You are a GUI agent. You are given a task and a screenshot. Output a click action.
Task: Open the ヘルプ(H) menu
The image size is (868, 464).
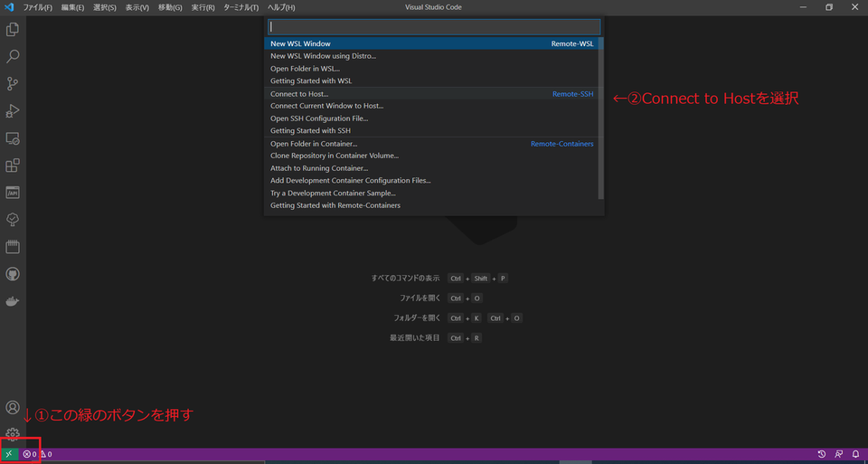[281, 7]
